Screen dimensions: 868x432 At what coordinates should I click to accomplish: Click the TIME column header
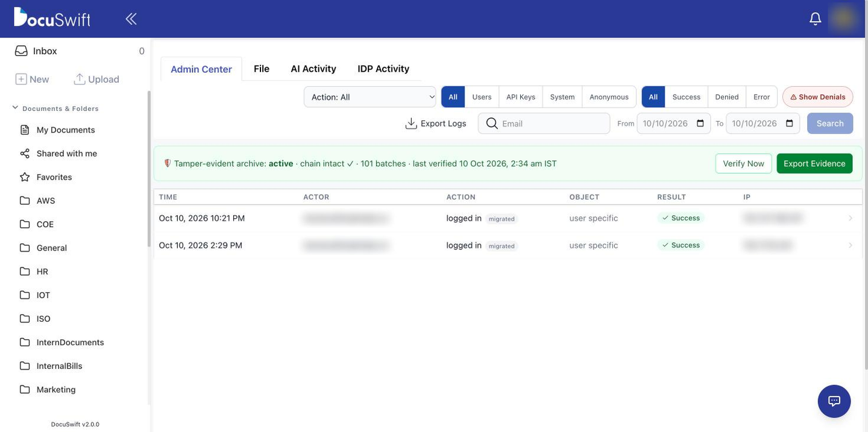[168, 197]
